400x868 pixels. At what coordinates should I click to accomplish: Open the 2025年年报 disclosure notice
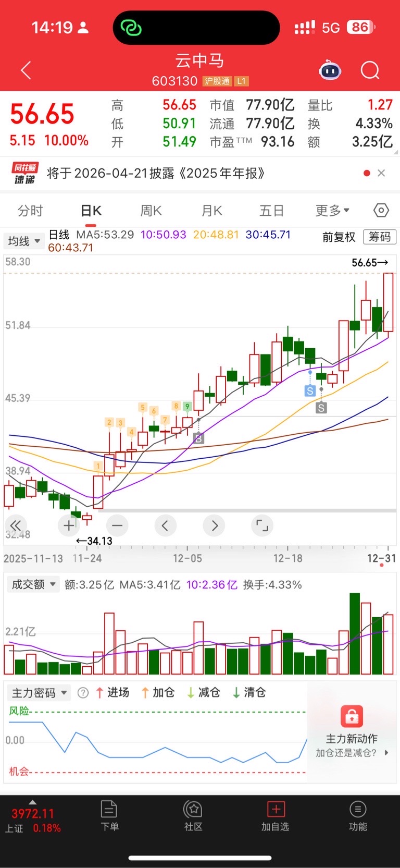156,173
